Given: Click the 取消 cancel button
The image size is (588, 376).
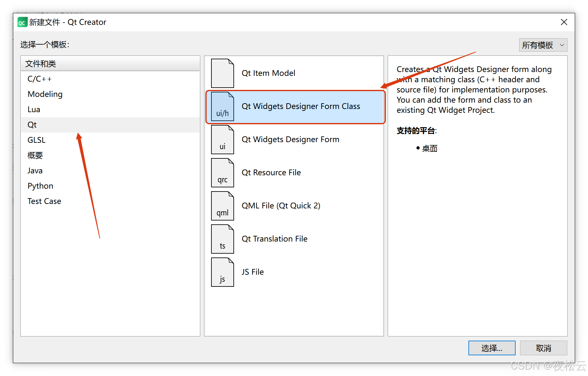Looking at the screenshot, I should [x=543, y=348].
